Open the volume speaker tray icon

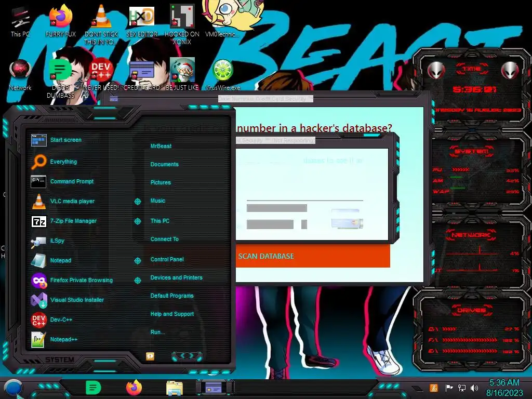(474, 388)
